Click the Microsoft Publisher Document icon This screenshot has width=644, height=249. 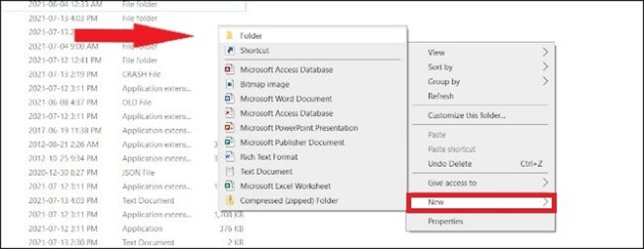(x=229, y=142)
